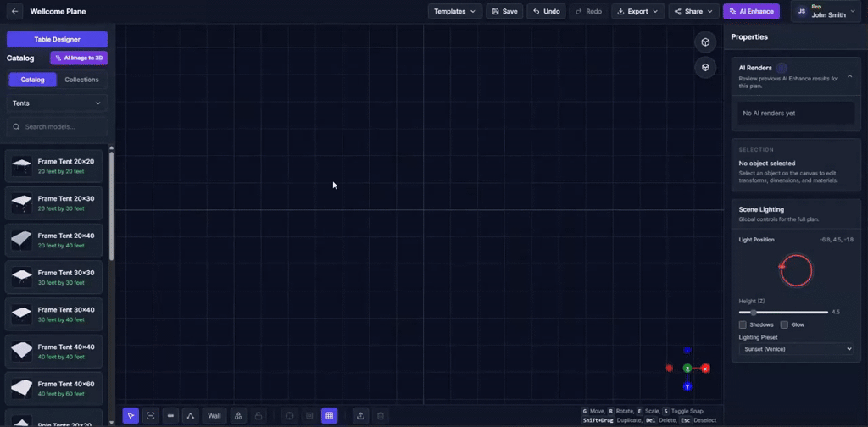The image size is (868, 427).
Task: Click the upload icon in bottom toolbar
Action: 360,416
